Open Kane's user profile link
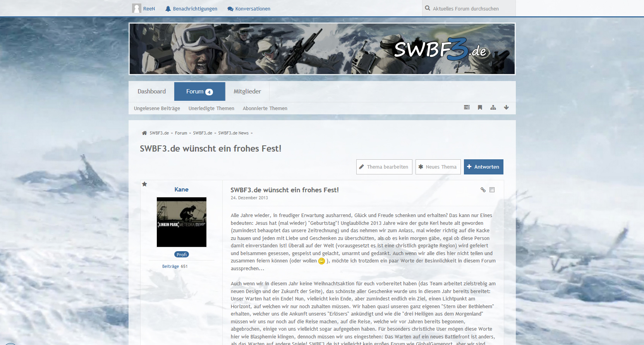 tap(181, 190)
